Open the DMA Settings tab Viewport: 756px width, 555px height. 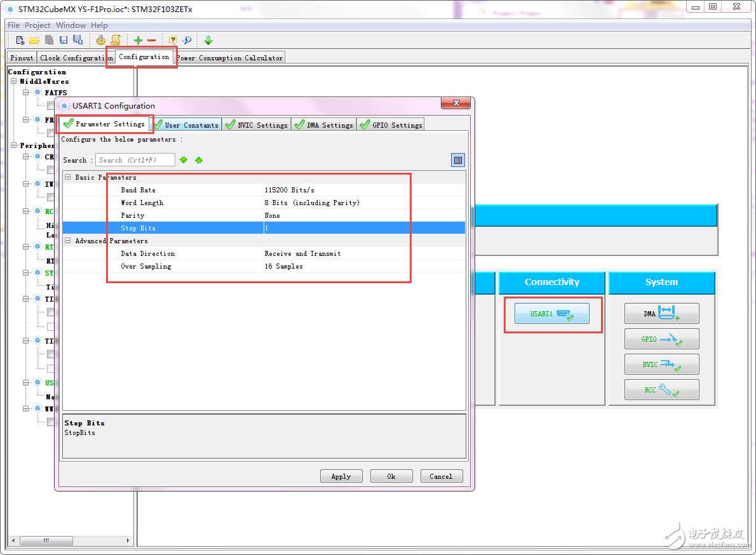pos(324,124)
